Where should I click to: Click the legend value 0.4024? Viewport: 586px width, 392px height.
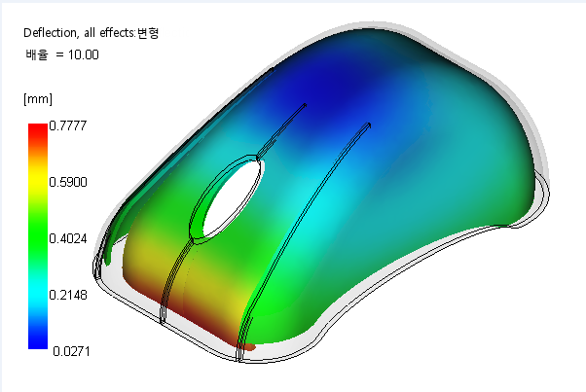pyautogui.click(x=68, y=238)
